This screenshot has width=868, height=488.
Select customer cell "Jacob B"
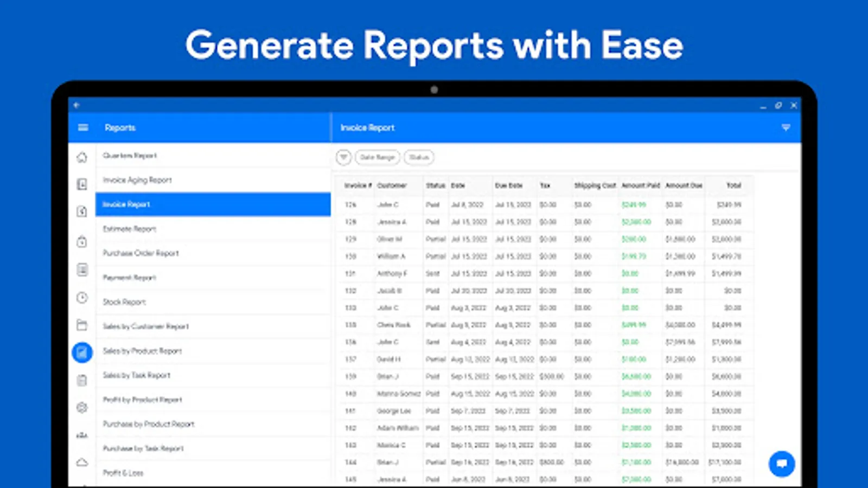point(390,291)
